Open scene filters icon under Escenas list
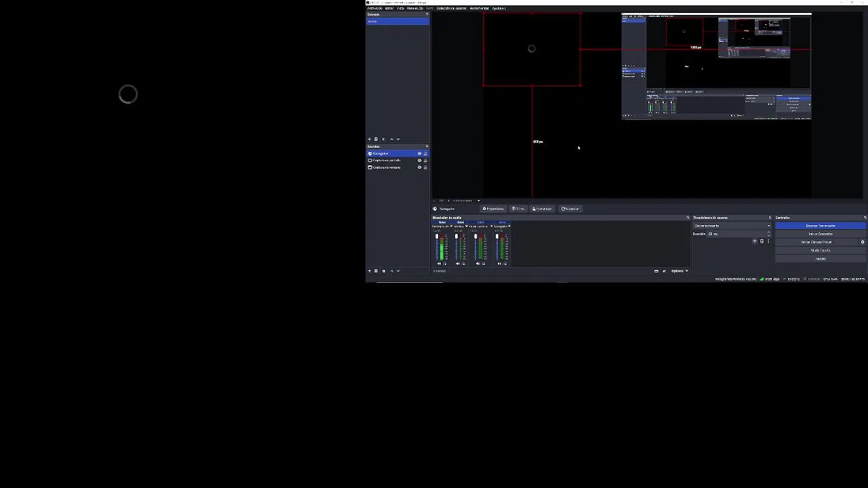 click(384, 139)
